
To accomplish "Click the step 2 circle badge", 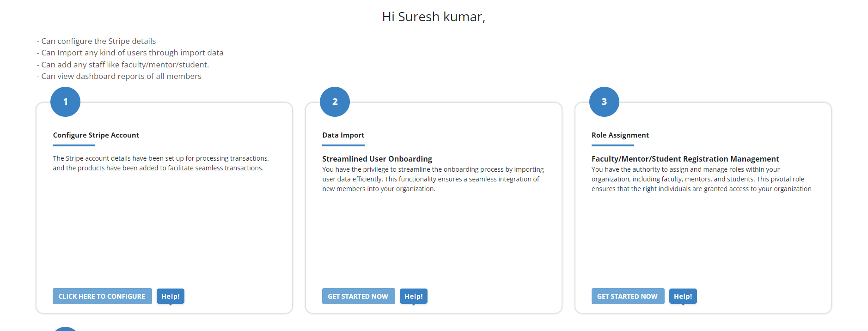I will pyautogui.click(x=335, y=102).
